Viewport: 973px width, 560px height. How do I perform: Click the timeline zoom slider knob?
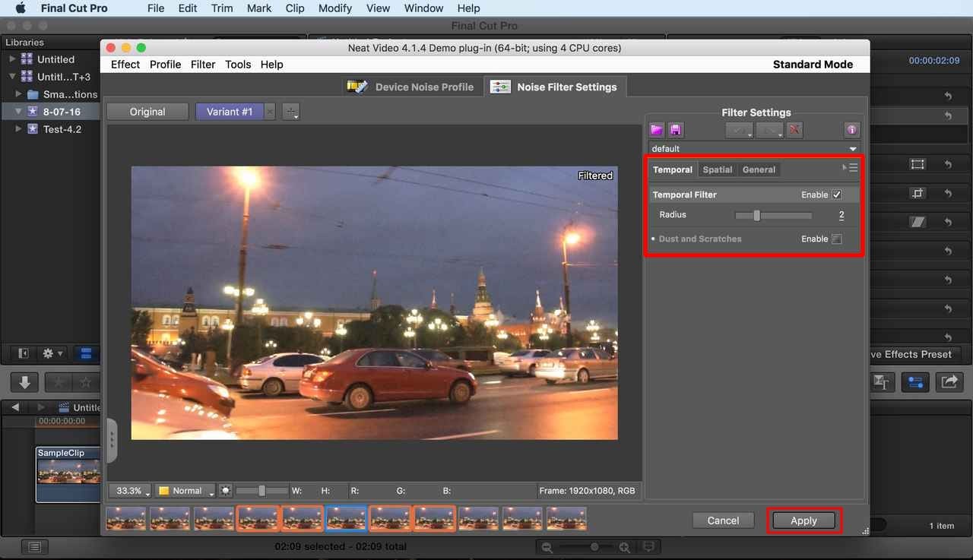pyautogui.click(x=594, y=547)
